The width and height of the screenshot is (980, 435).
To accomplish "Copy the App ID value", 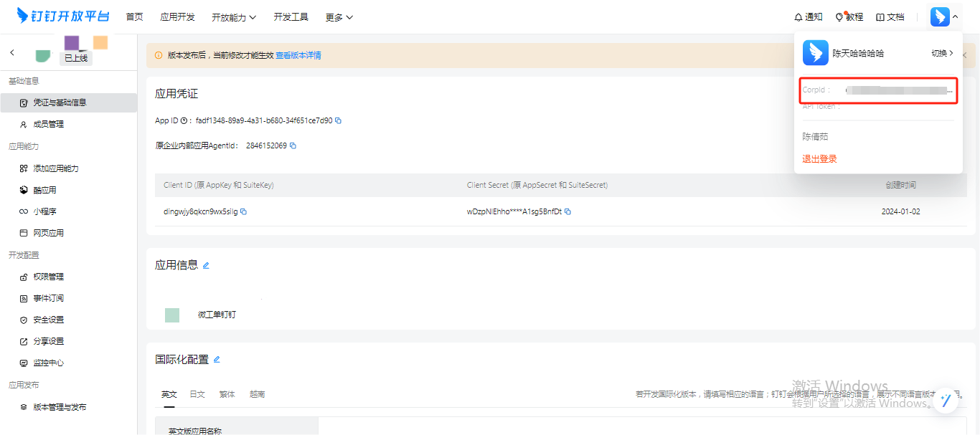I will 339,120.
